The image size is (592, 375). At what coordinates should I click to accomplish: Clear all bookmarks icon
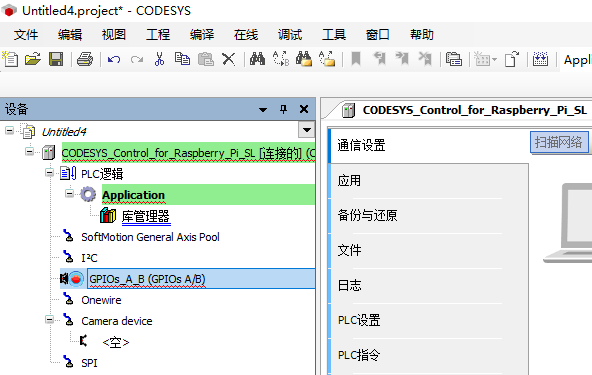[425, 59]
